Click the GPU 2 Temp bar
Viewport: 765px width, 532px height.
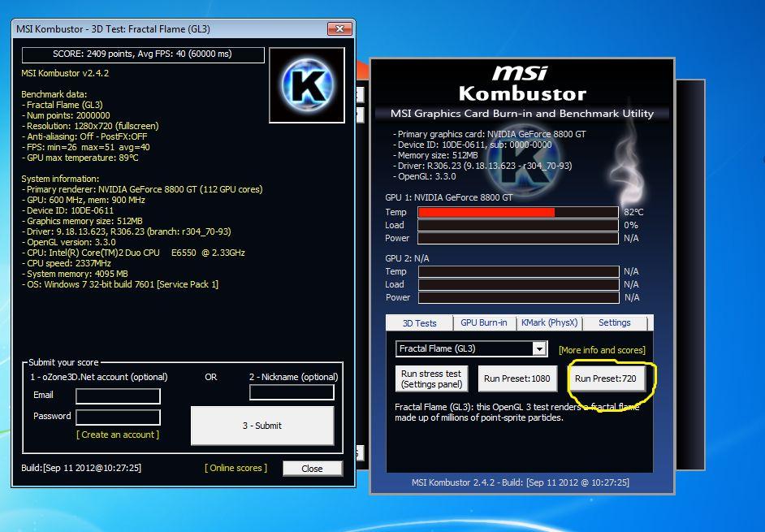point(519,271)
